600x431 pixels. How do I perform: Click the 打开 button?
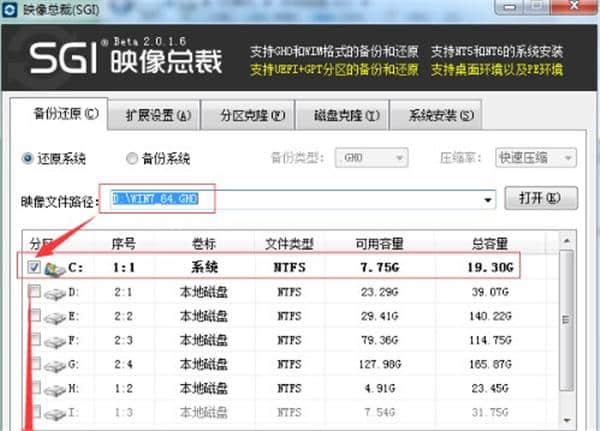tap(540, 198)
